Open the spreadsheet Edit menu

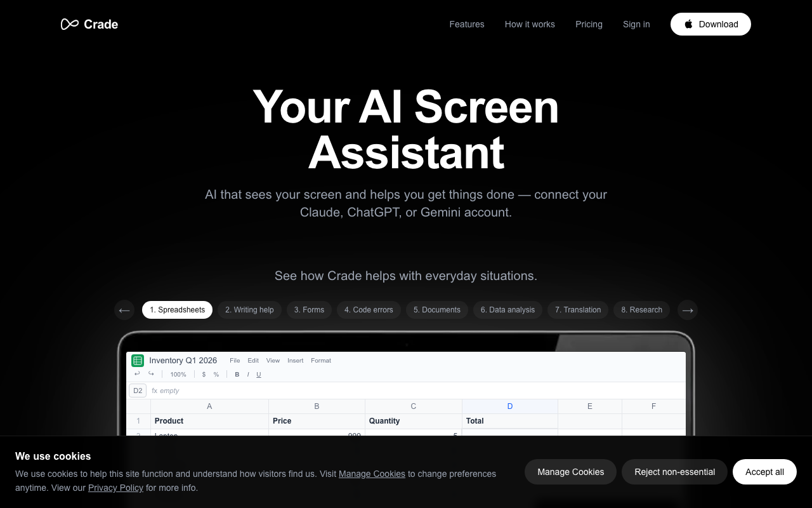pyautogui.click(x=253, y=361)
